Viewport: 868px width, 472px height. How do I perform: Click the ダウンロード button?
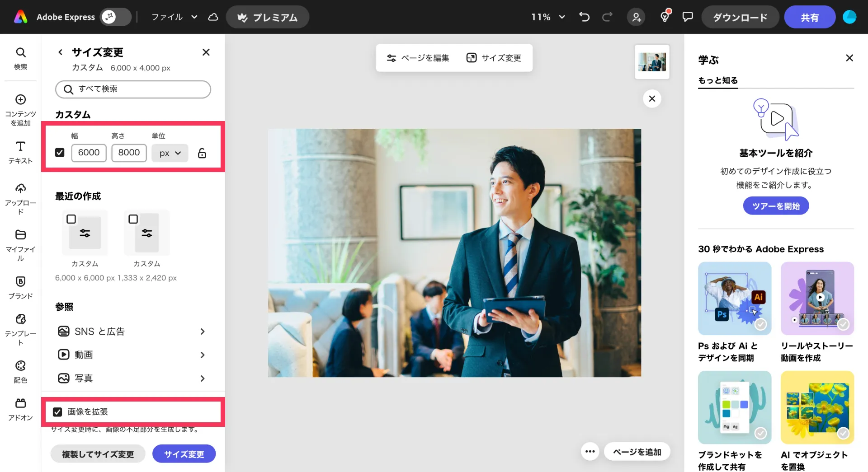(740, 17)
